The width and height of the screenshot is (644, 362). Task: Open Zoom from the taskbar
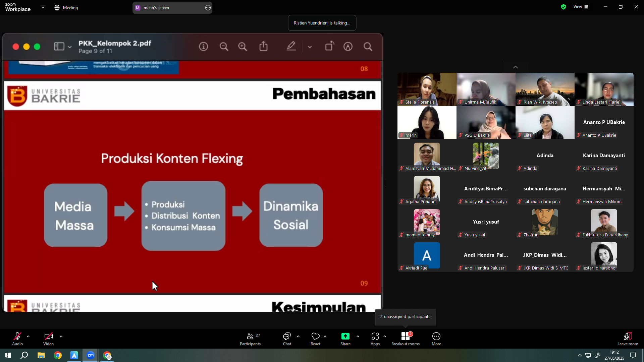coord(91,355)
